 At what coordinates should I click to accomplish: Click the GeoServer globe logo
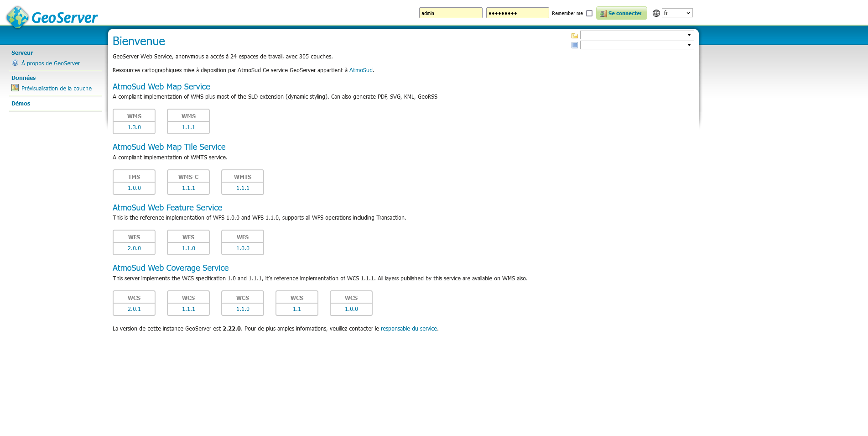click(18, 17)
